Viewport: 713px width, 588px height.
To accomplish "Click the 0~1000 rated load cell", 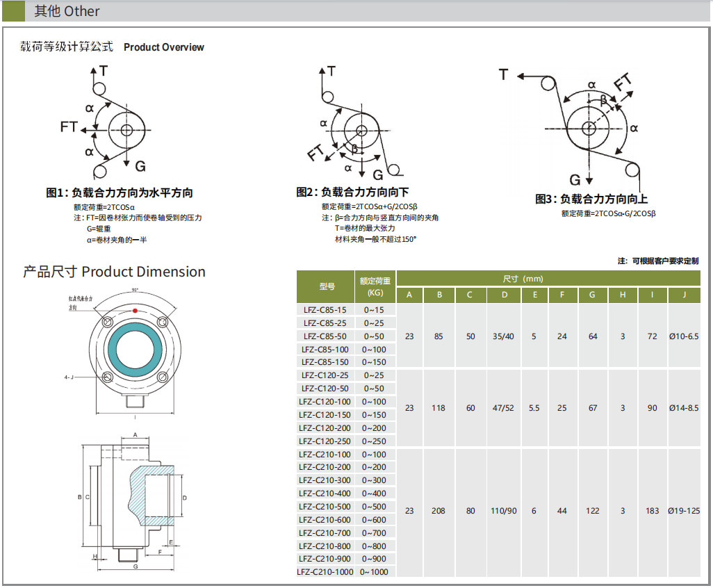I will click(x=374, y=572).
